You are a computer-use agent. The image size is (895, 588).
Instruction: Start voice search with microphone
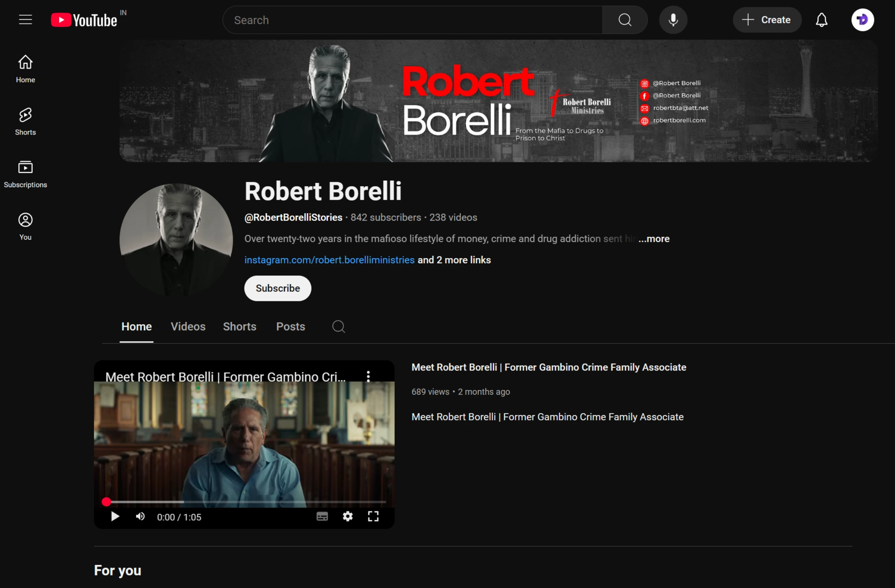pos(673,20)
